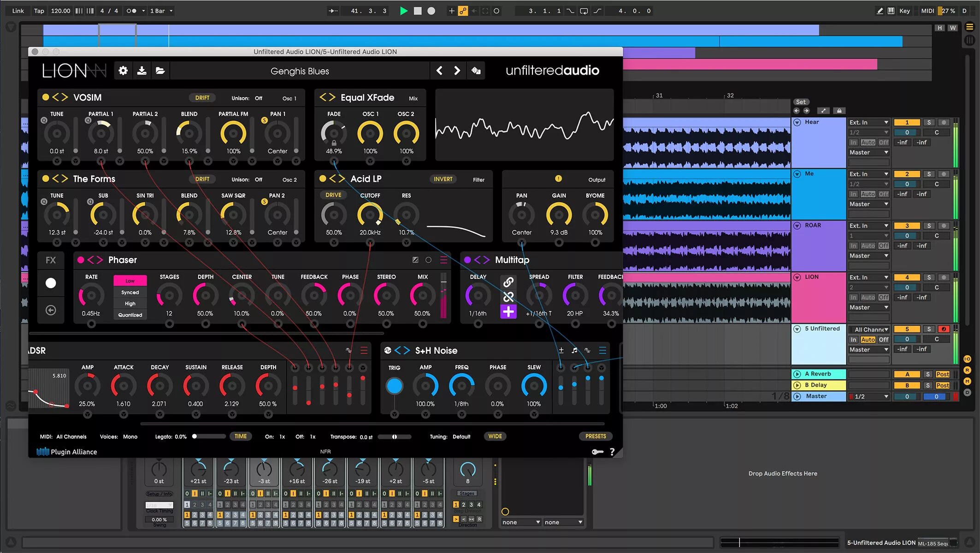
Task: Select Quantized phaser rate mode
Action: click(x=130, y=315)
